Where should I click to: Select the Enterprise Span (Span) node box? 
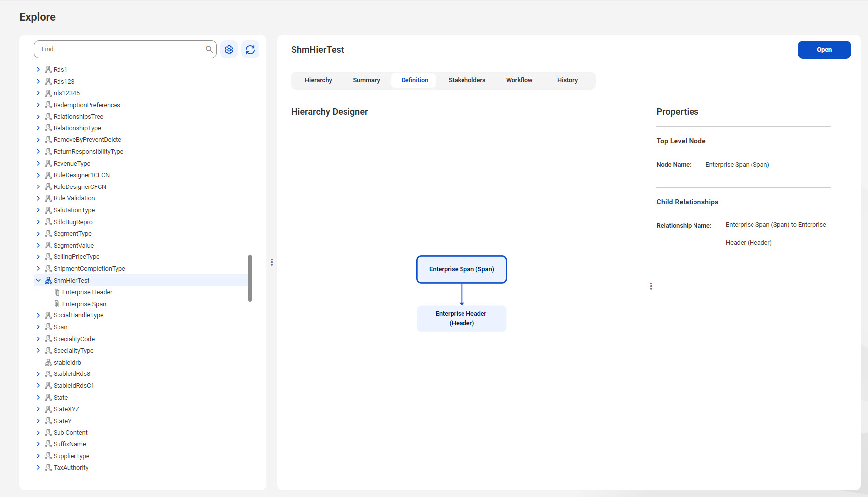[462, 269]
